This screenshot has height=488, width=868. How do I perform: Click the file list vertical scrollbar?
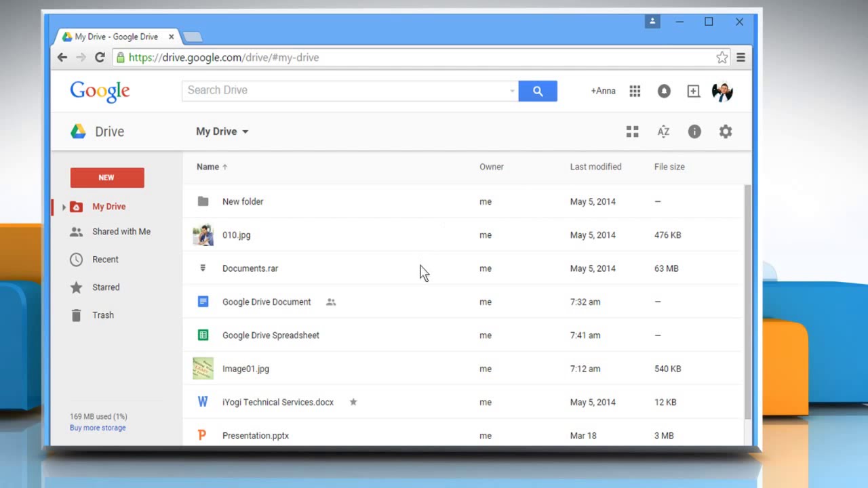point(748,302)
